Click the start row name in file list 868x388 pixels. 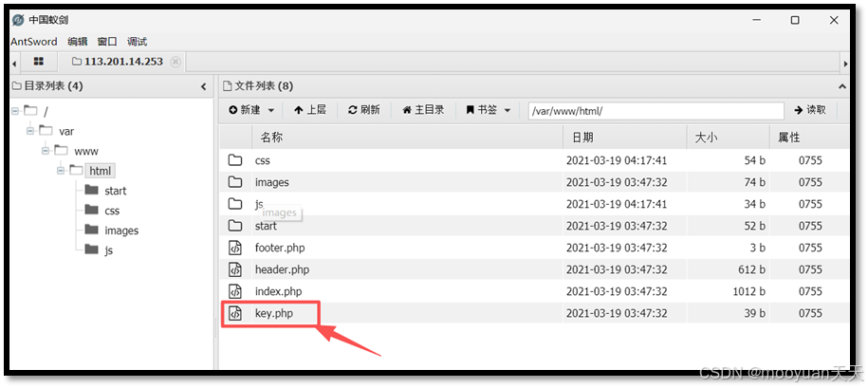pos(266,226)
